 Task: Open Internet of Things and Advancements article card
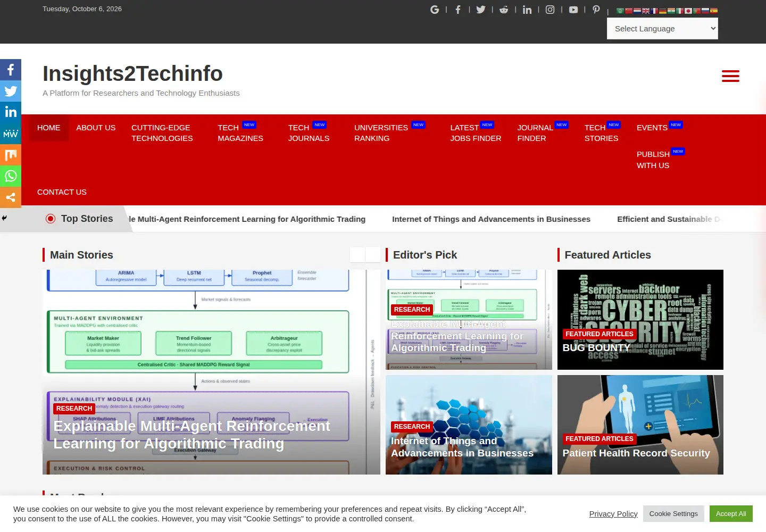462,447
